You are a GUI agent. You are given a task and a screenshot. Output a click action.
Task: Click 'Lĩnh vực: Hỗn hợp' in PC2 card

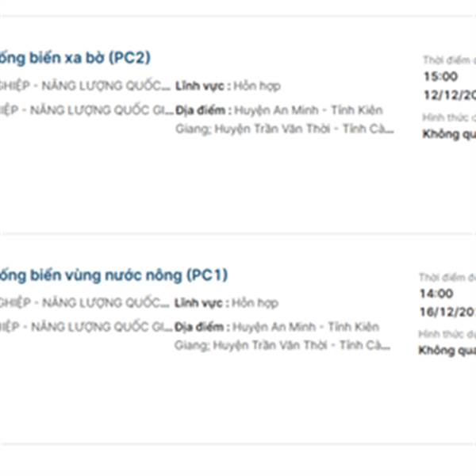point(227,86)
